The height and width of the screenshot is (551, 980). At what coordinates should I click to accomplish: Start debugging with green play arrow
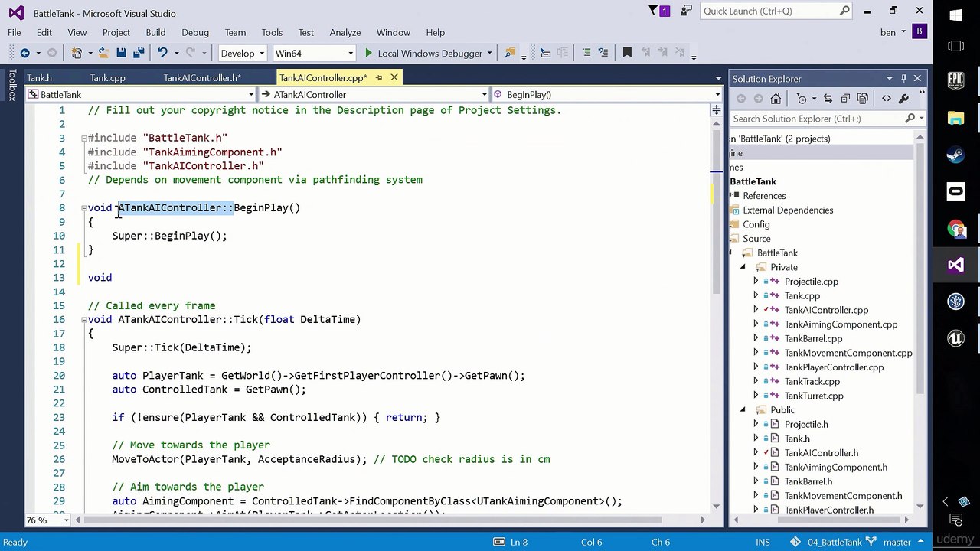click(368, 53)
